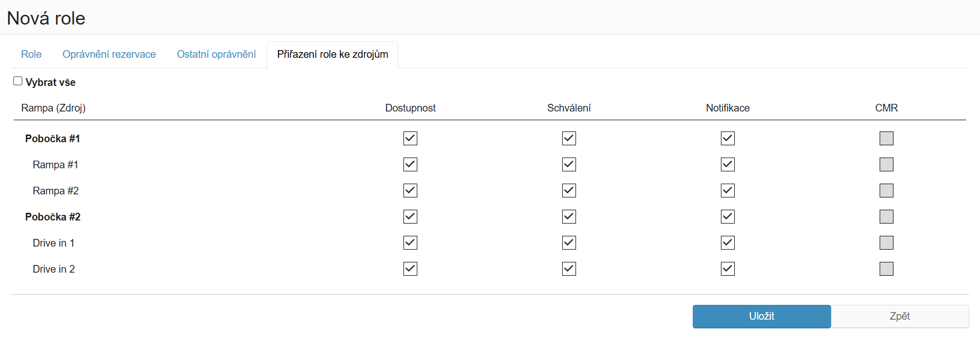This screenshot has width=980, height=355.
Task: Uncheck Dostupnost for Rampa #2
Action: tap(410, 190)
